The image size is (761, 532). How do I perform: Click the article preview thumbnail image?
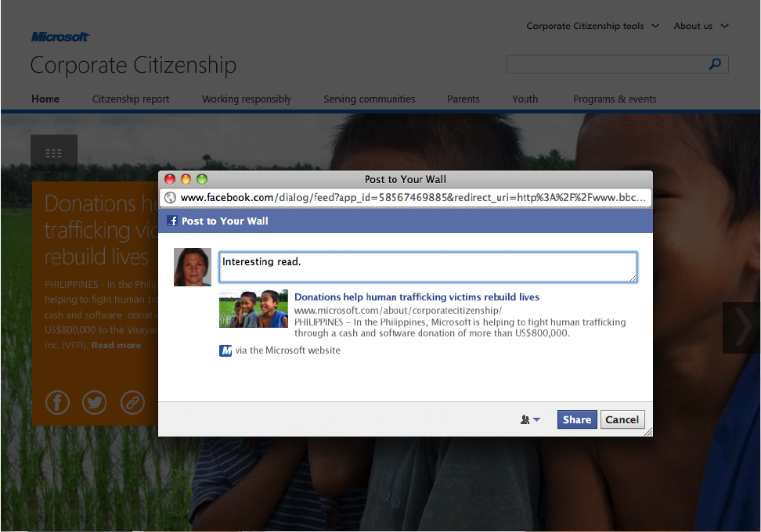click(254, 308)
